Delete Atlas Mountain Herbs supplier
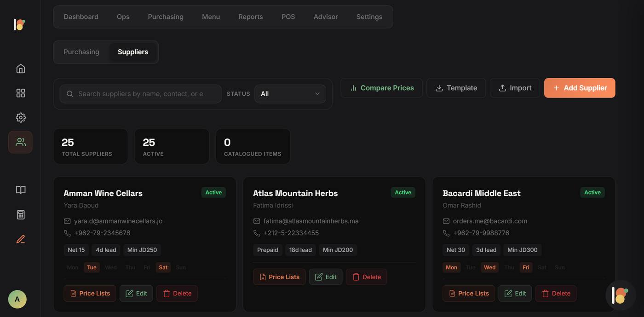The width and height of the screenshot is (644, 317). (367, 277)
